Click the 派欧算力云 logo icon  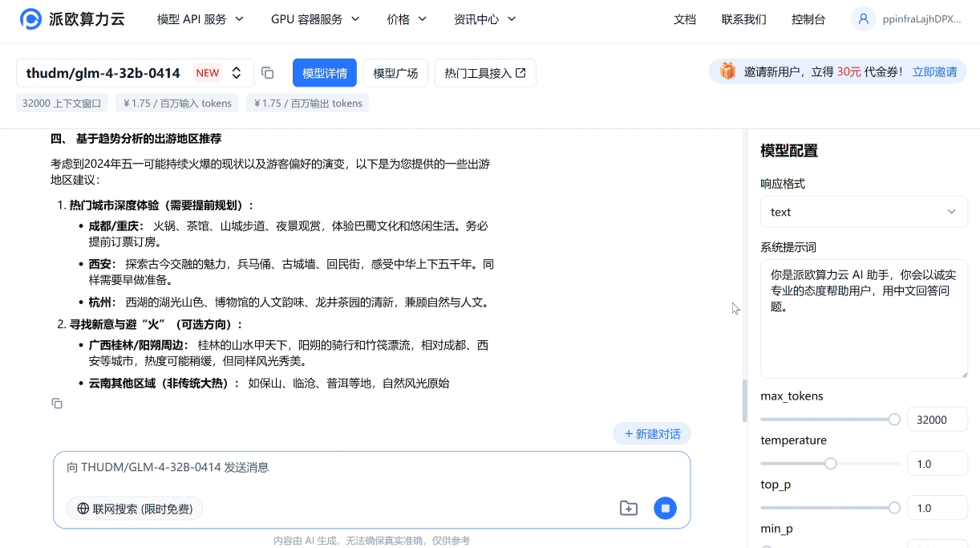[30, 19]
